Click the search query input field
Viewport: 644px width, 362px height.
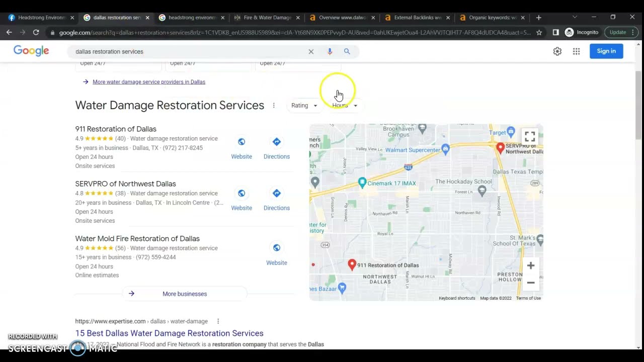(189, 51)
